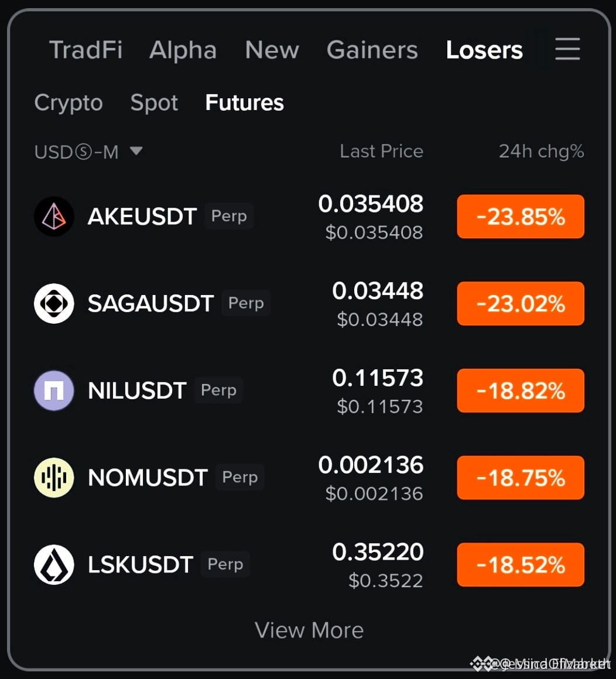This screenshot has height=679, width=616.
Task: Open the SAGA coin icon
Action: coord(54,304)
